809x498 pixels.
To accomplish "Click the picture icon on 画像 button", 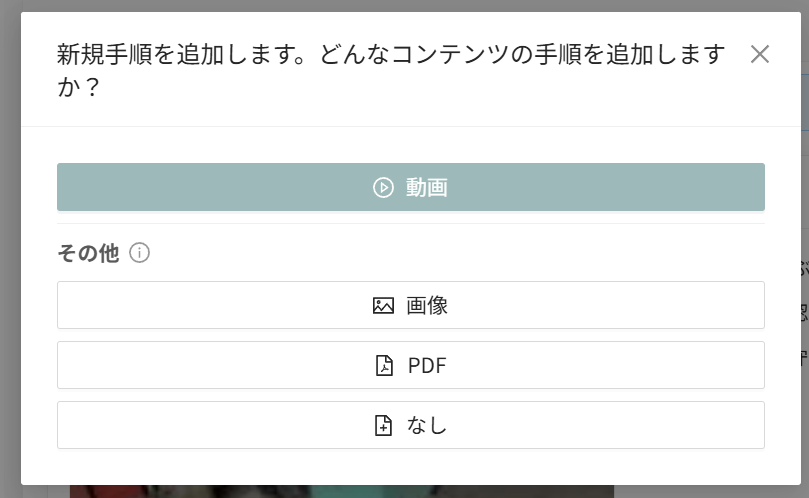I will click(x=383, y=306).
